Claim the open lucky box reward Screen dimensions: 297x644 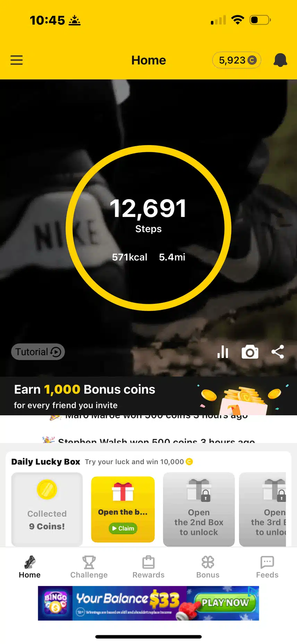(123, 528)
